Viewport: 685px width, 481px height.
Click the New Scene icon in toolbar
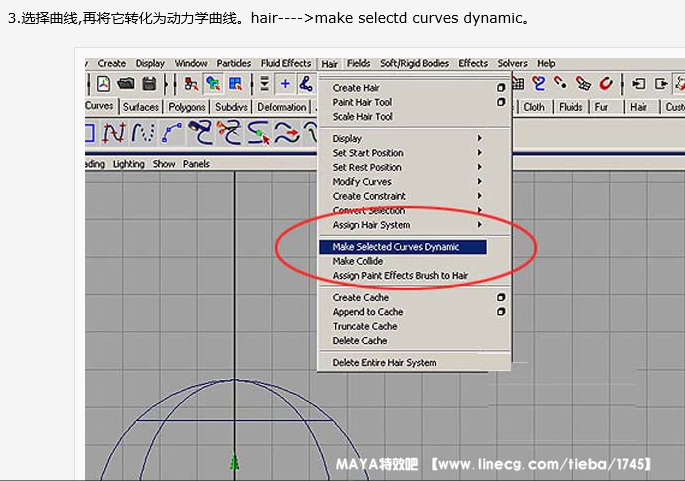pyautogui.click(x=104, y=84)
